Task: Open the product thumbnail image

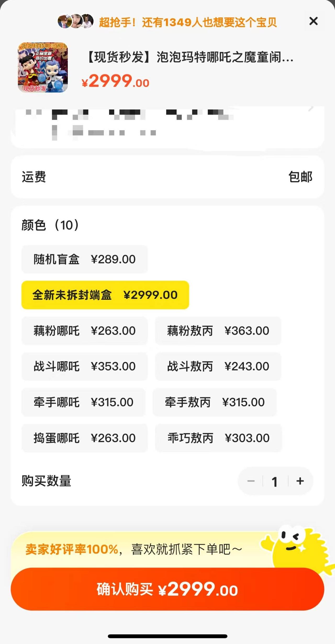Action: pyautogui.click(x=43, y=68)
